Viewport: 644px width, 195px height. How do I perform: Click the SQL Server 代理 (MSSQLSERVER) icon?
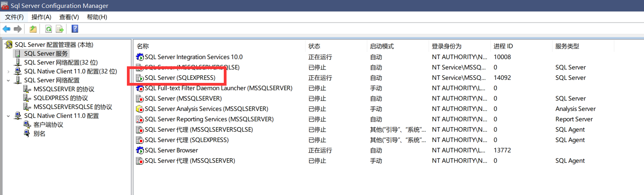(x=140, y=161)
